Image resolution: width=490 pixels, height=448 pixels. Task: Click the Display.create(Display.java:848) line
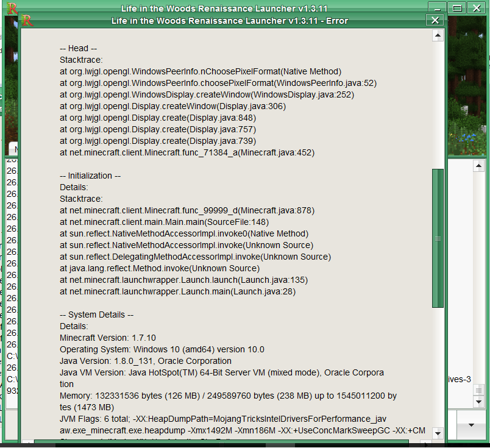pos(158,118)
